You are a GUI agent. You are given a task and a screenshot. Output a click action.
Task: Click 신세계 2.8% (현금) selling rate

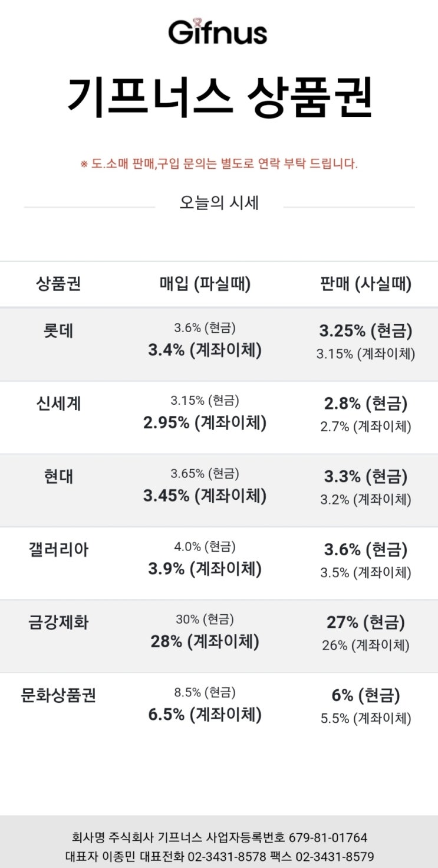(365, 404)
